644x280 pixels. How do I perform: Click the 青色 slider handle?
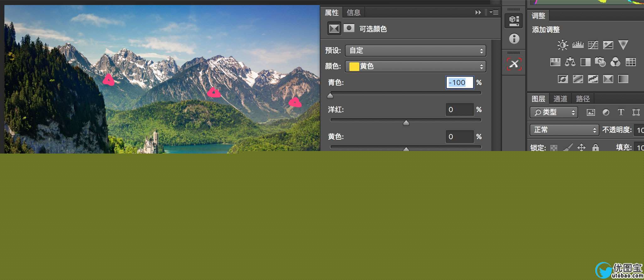click(x=330, y=96)
